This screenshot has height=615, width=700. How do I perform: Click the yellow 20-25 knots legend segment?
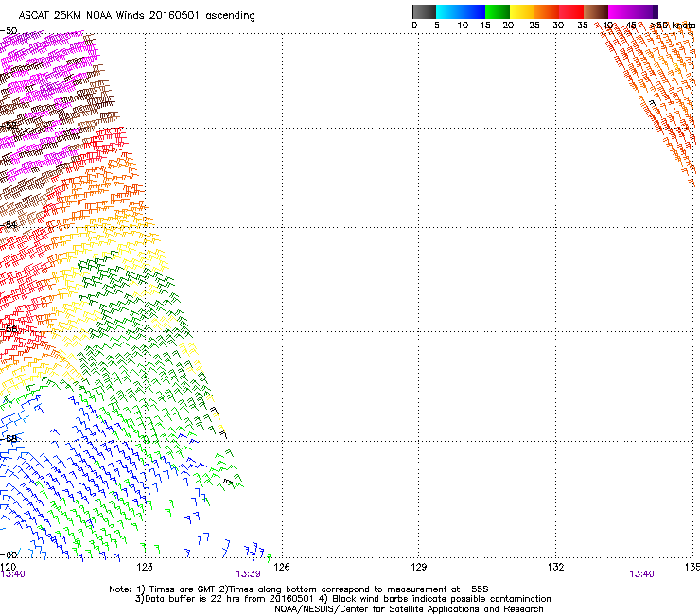pos(522,11)
